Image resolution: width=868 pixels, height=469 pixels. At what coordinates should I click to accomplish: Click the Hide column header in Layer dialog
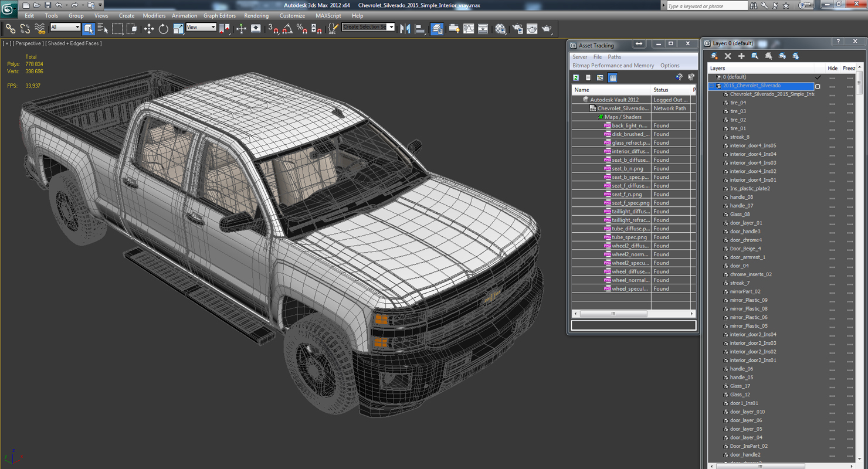833,69
